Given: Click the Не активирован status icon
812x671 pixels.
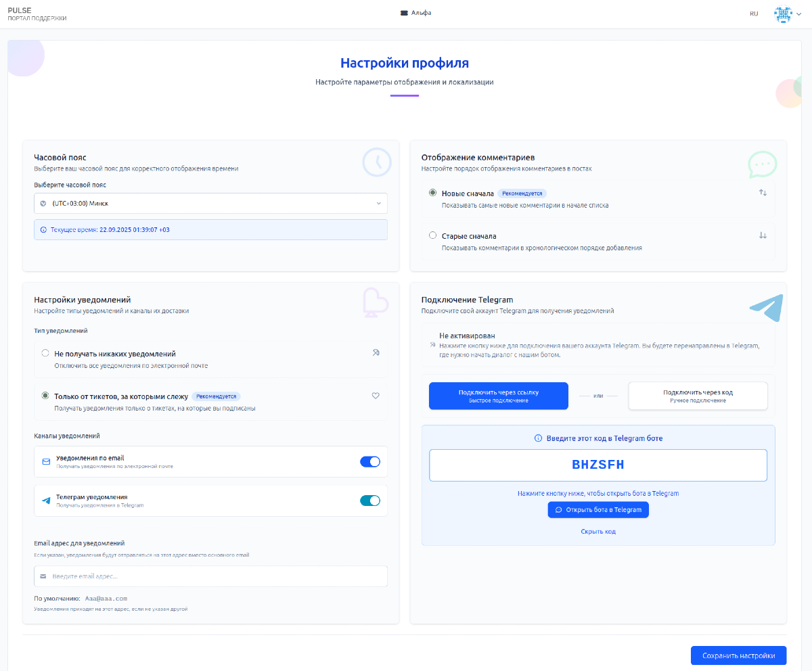Looking at the screenshot, I should [x=432, y=345].
